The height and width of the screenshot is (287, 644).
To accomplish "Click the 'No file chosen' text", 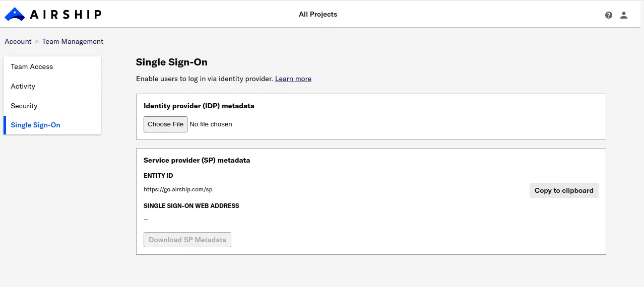I will 211,124.
